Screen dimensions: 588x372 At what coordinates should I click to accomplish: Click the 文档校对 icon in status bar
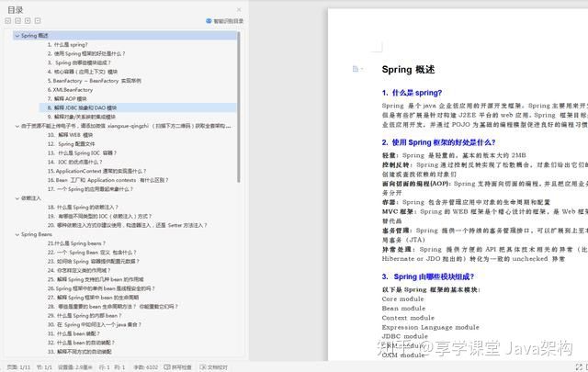[x=203, y=367]
